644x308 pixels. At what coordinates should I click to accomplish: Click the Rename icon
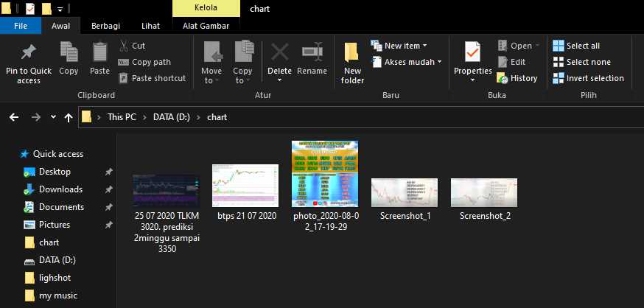(x=312, y=53)
